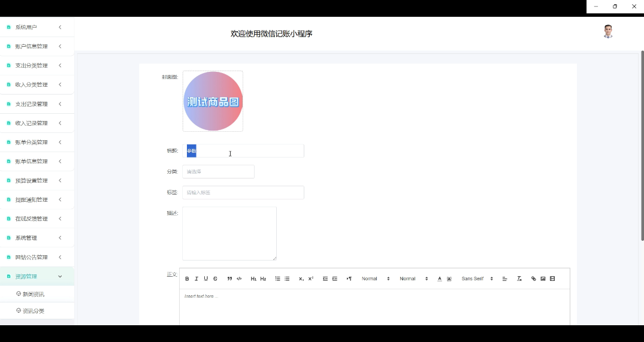The width and height of the screenshot is (644, 342).
Task: Expand the 收入分类管理 menu
Action: (37, 84)
